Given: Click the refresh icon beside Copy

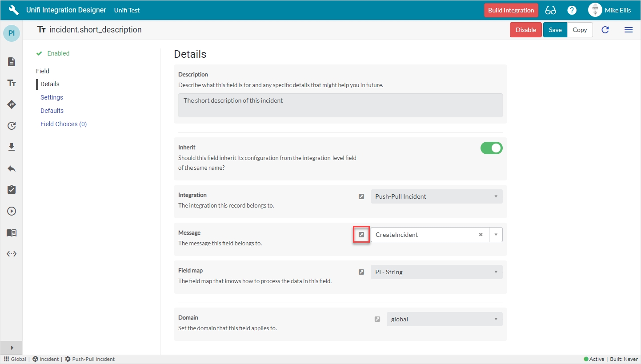Looking at the screenshot, I should tap(605, 30).
